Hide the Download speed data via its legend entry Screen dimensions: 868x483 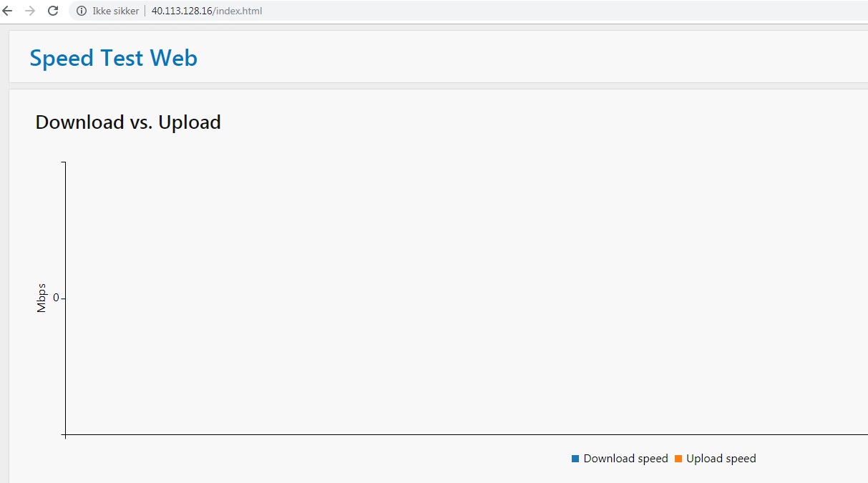(x=620, y=458)
